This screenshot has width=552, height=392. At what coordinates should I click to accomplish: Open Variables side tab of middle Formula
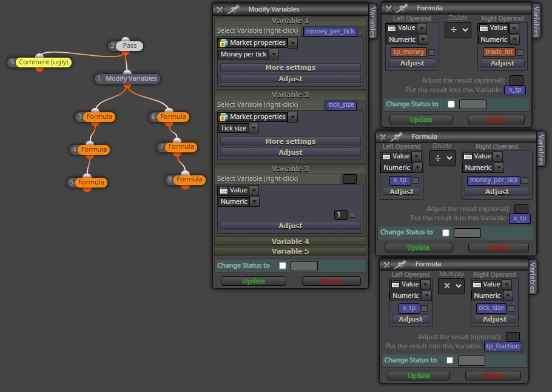[x=542, y=149]
